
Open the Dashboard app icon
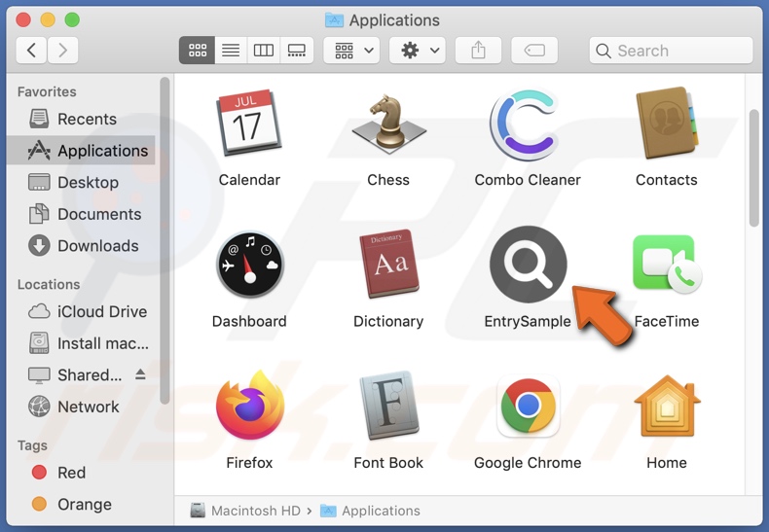coord(249,265)
